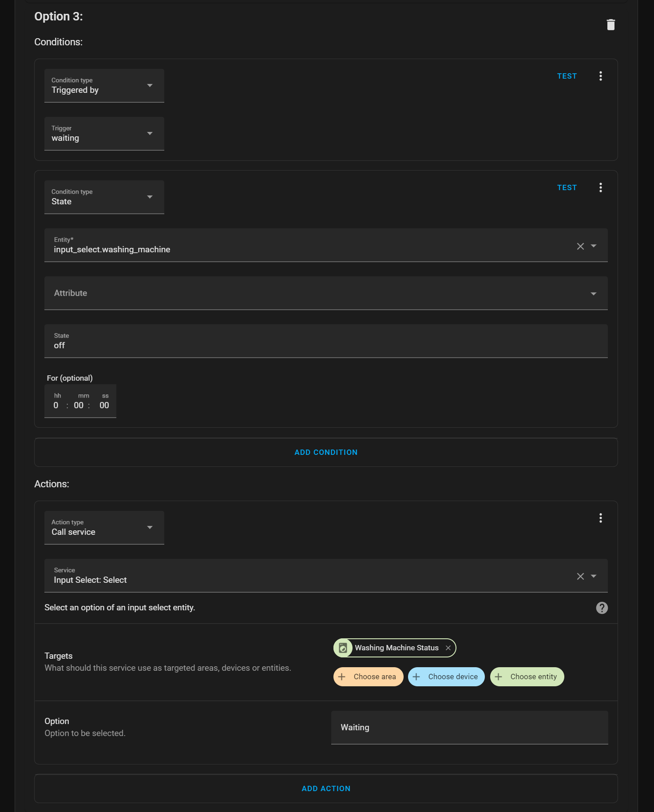Edit the State field containing off
The height and width of the screenshot is (812, 654).
coord(326,341)
